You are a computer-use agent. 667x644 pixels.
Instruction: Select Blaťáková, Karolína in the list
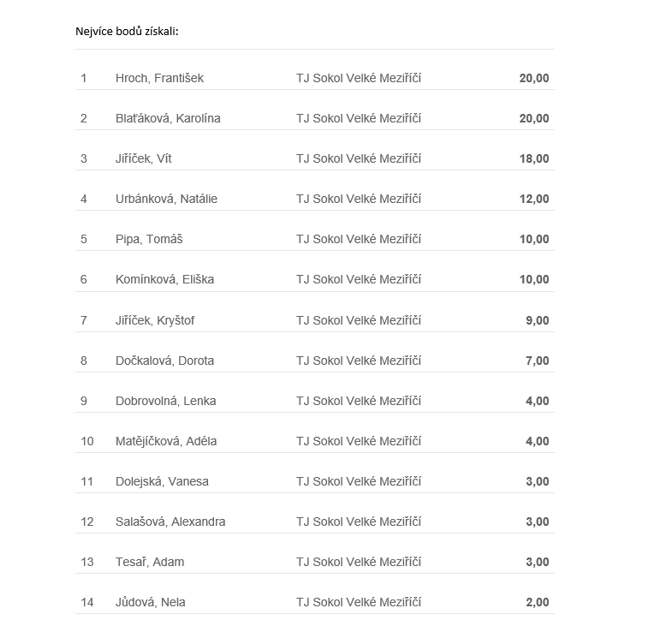(x=168, y=118)
